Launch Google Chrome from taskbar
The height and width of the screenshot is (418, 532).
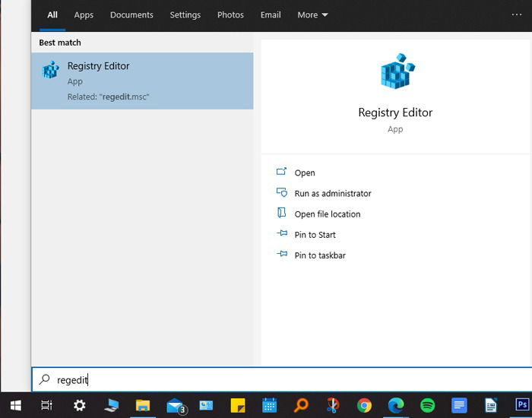click(x=364, y=405)
